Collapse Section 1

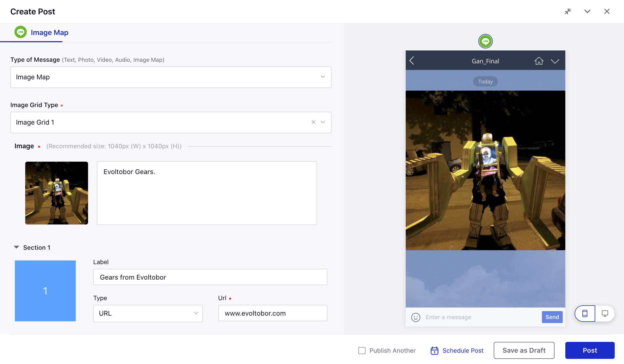pyautogui.click(x=16, y=247)
